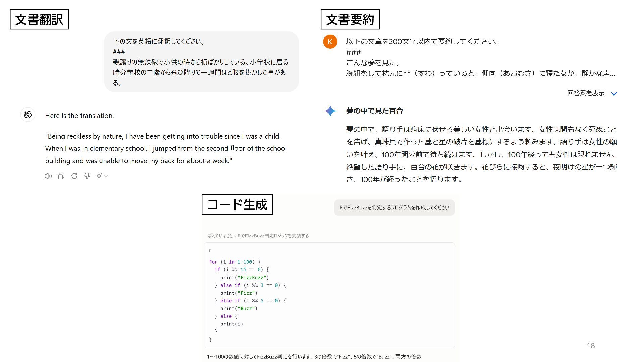
Task: Click the Gemini sparkle star icon
Action: pos(330,111)
